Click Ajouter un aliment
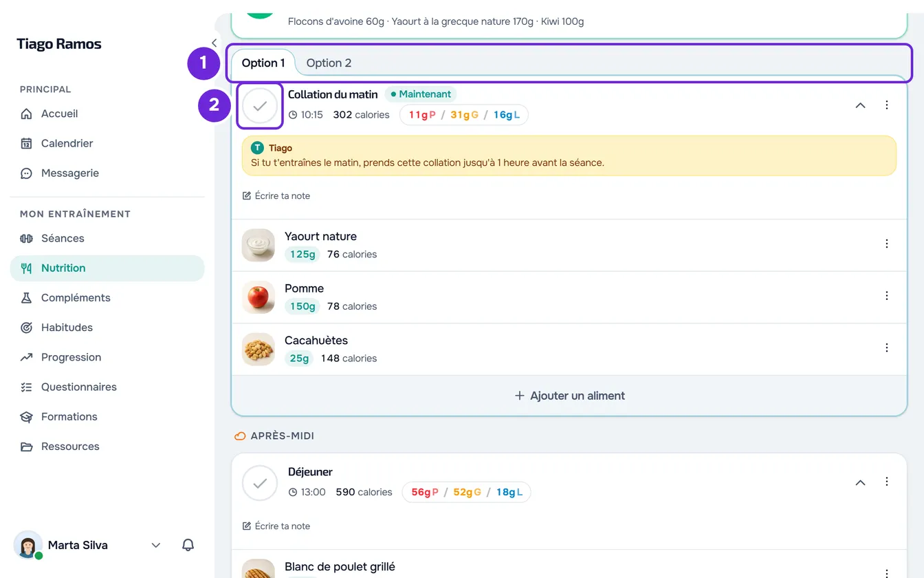Screen dimensions: 924x578 (569, 396)
